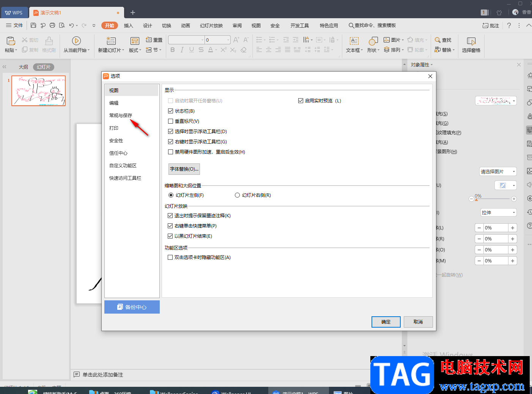Open the slide Layout icon
This screenshot has width=532, height=394.
[x=135, y=41]
